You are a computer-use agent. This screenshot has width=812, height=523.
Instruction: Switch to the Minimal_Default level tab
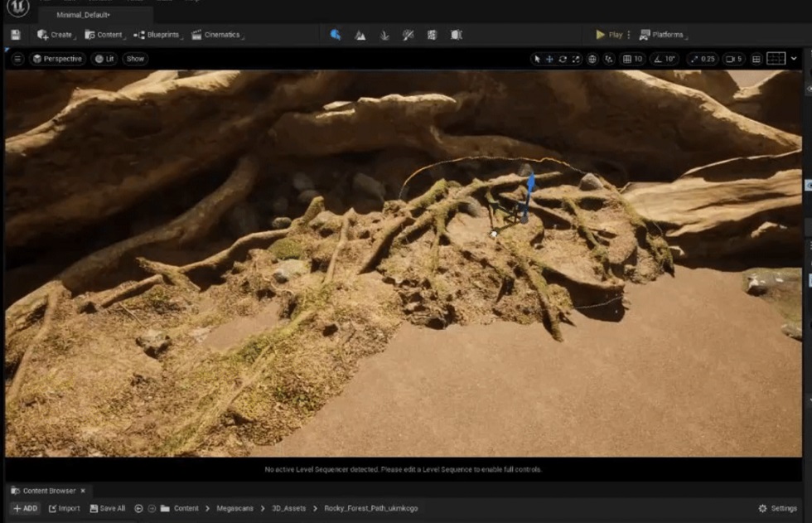(84, 15)
